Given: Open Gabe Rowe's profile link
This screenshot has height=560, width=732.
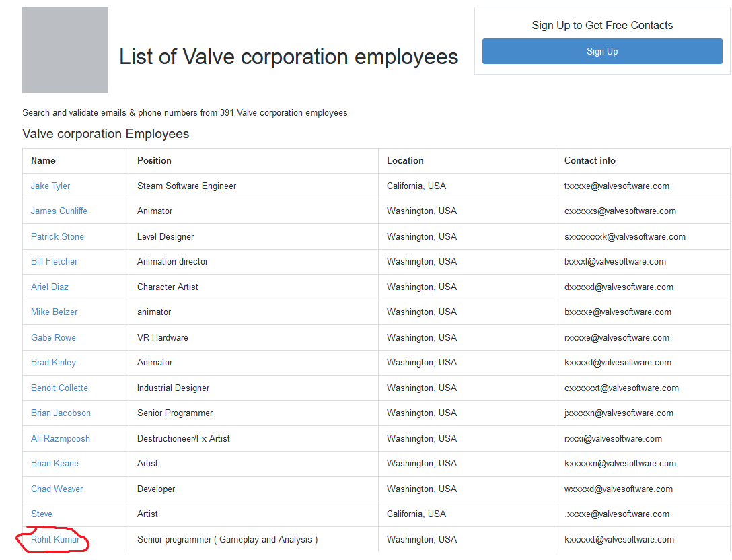Looking at the screenshot, I should point(53,337).
